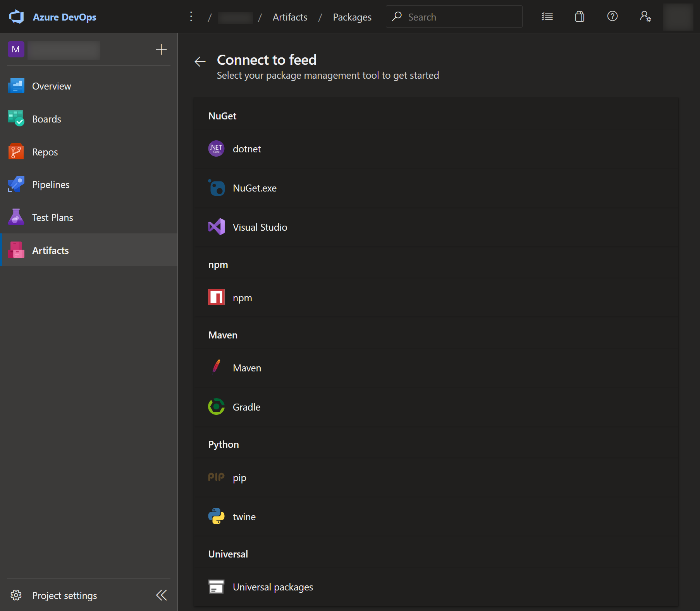Click the red npm logo icon
The height and width of the screenshot is (611, 700).
pyautogui.click(x=216, y=297)
